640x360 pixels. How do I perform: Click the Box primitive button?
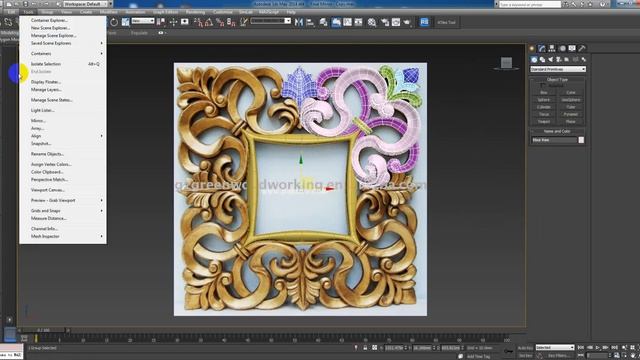click(x=544, y=93)
